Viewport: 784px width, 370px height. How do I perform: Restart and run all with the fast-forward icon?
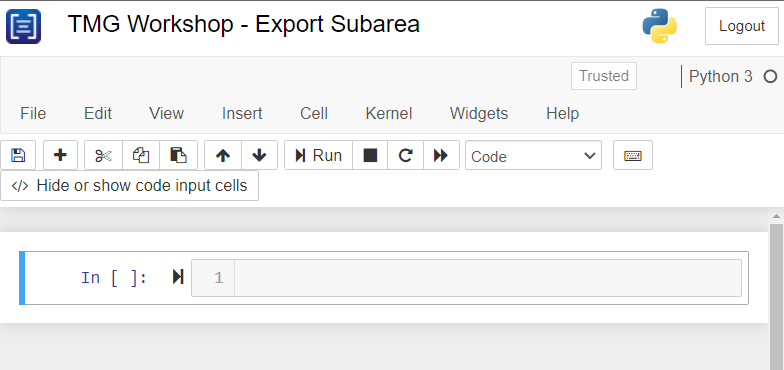tap(441, 156)
